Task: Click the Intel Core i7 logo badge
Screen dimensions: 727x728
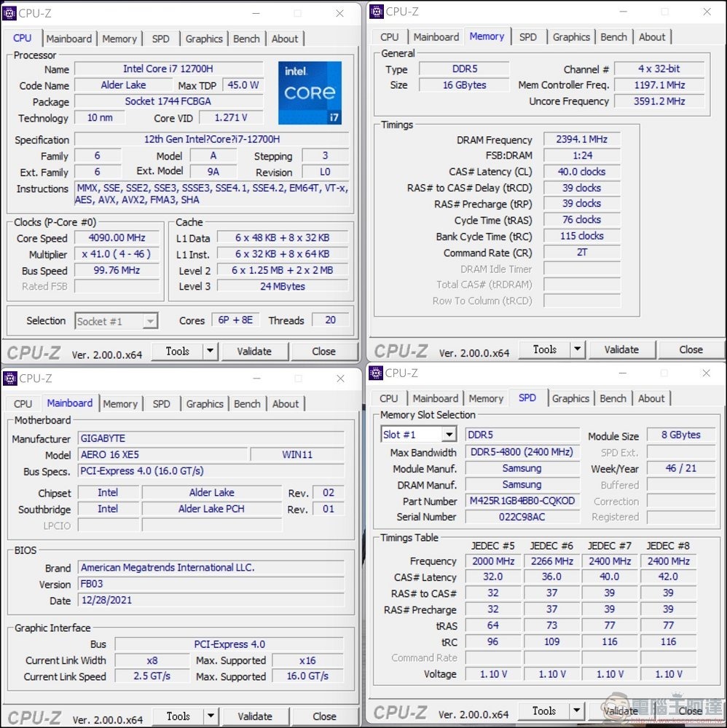Action: click(x=310, y=93)
